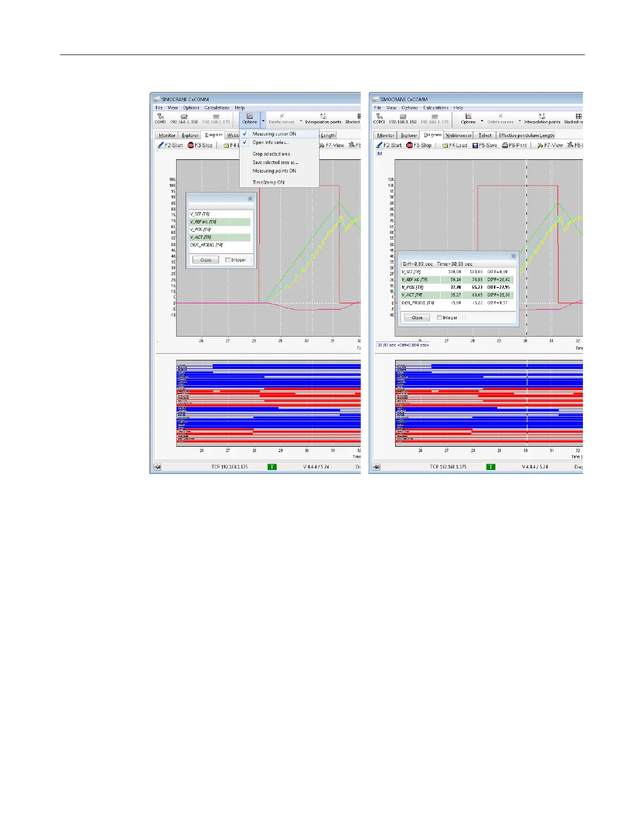Click status bar pin icon in left window
630x840 pixels.
157,467
